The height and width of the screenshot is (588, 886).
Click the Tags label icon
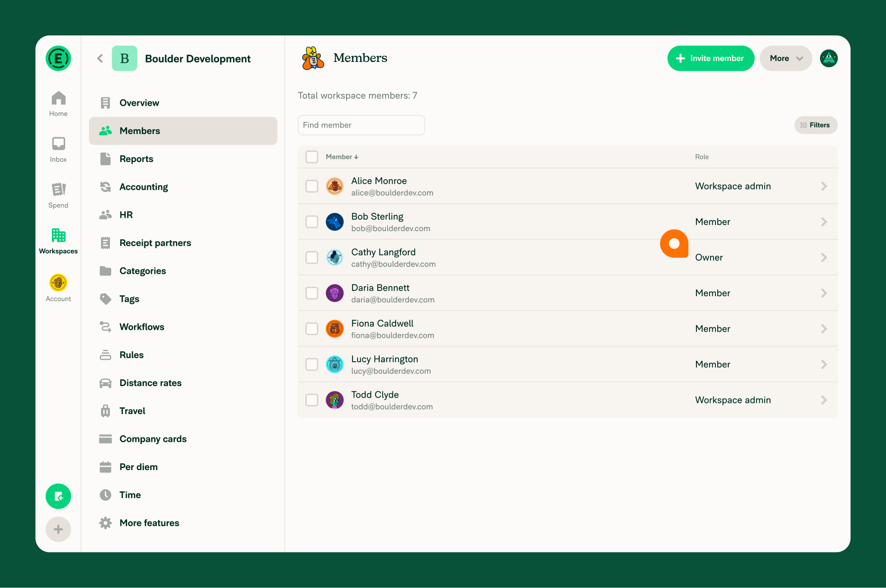pos(105,299)
